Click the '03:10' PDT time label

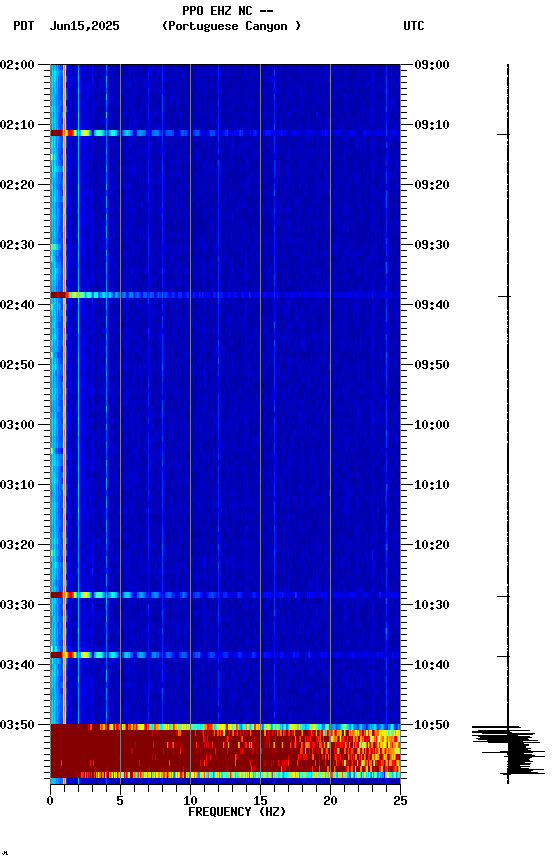[x=17, y=485]
